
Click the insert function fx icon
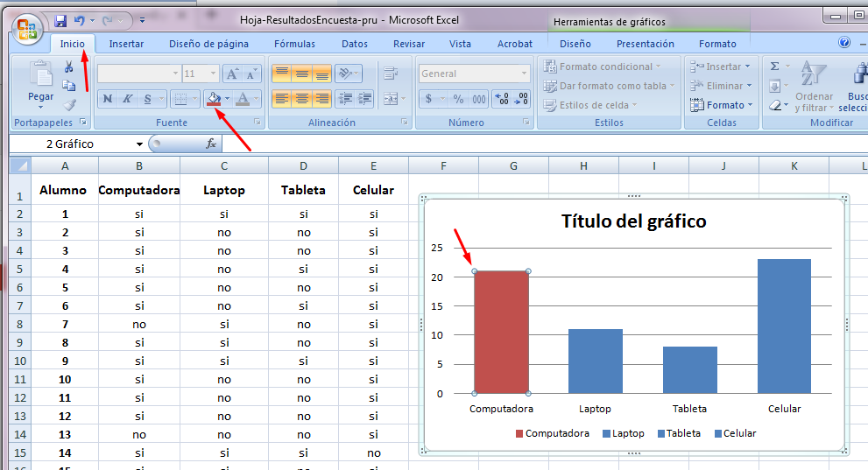pos(211,144)
